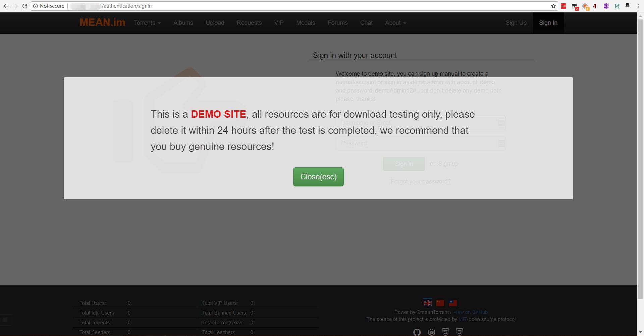Click the dark red 4 extension icon
This screenshot has width=644, height=336.
click(595, 6)
